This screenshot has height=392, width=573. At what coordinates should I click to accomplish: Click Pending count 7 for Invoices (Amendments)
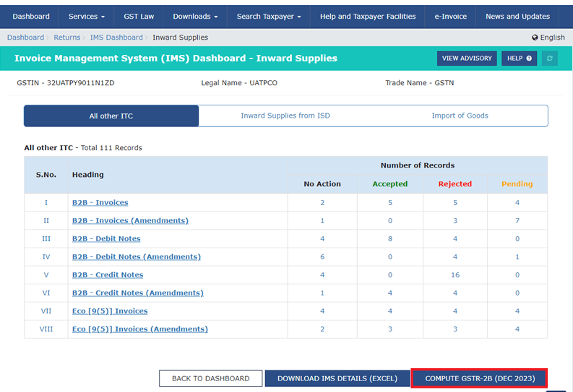517,221
